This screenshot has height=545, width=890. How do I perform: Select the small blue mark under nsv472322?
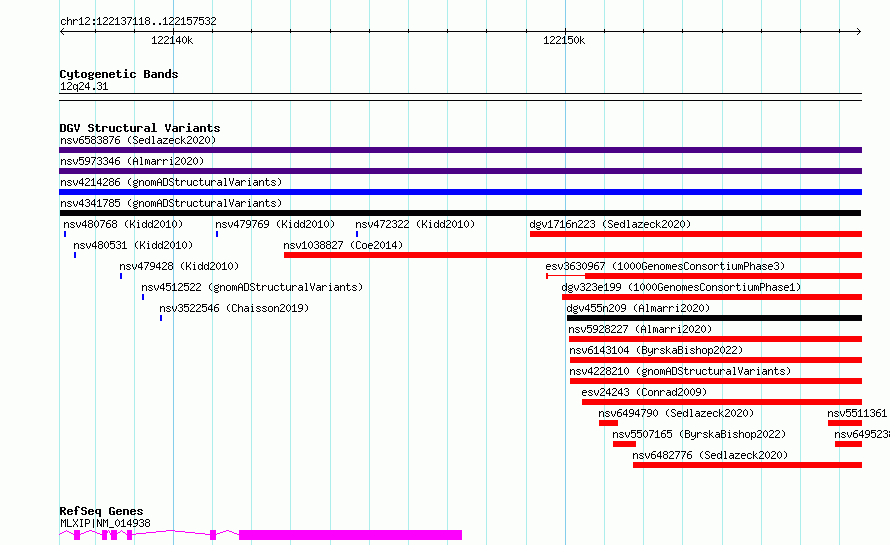point(357,234)
